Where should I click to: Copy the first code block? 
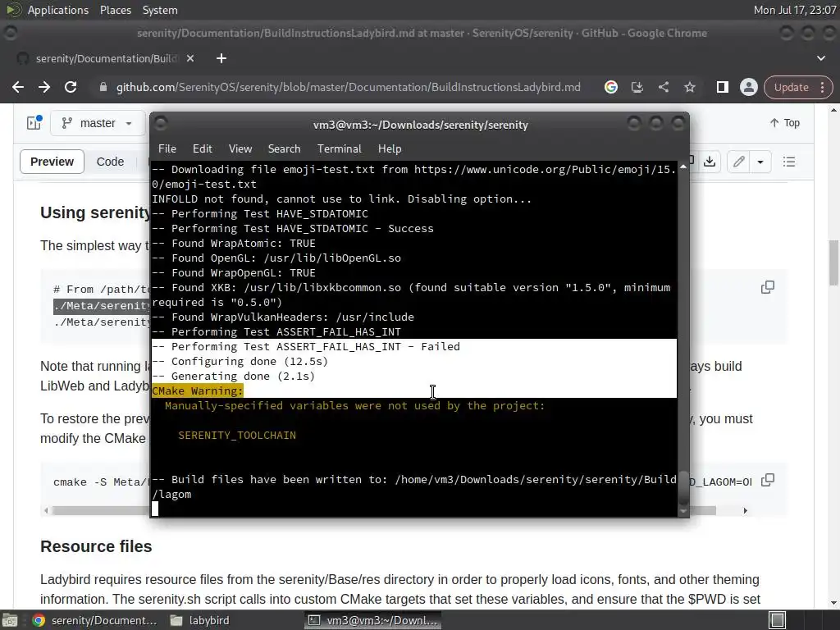[768, 287]
